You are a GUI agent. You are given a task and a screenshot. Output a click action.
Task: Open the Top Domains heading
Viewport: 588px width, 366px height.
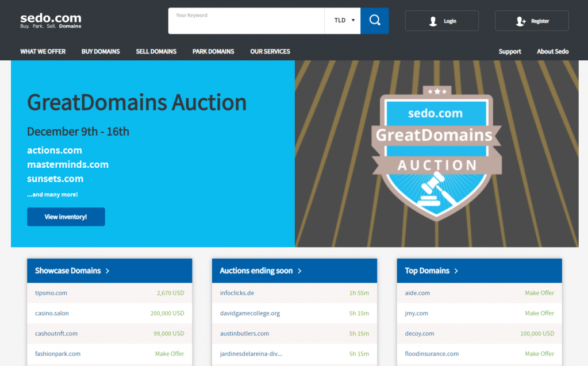click(427, 271)
